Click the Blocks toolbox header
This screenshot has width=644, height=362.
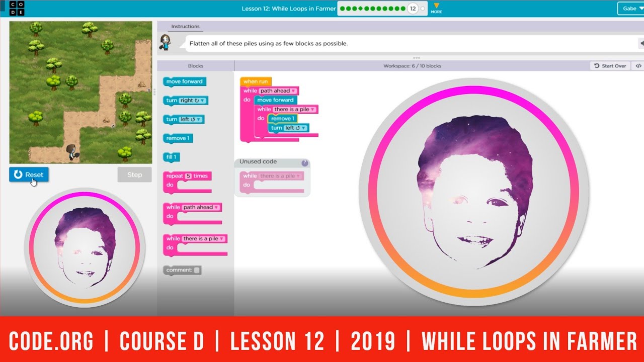(x=195, y=66)
